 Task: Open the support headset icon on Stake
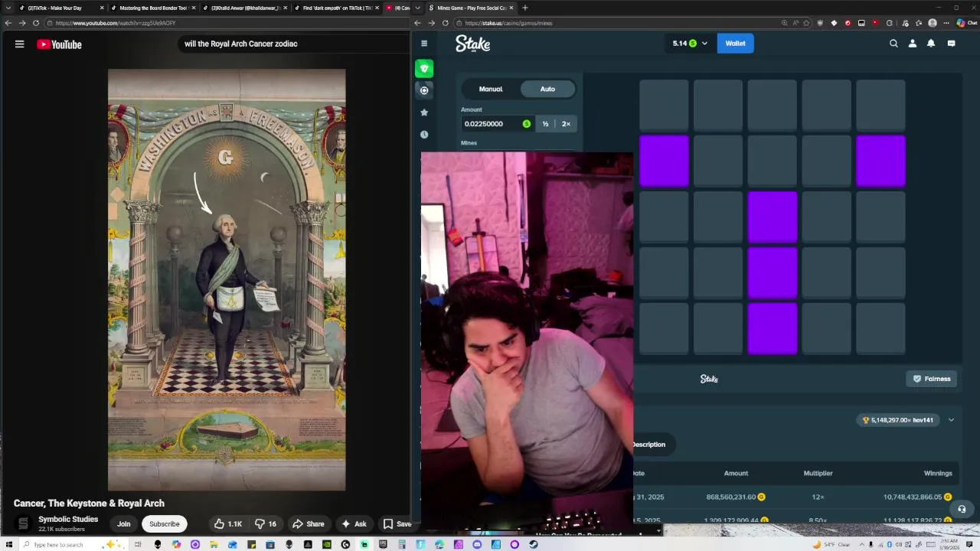tap(962, 509)
